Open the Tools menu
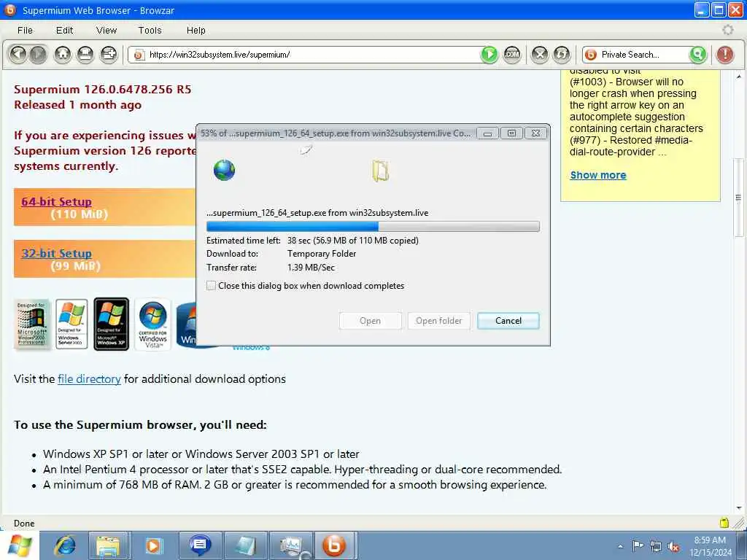The image size is (747, 560). click(x=150, y=31)
